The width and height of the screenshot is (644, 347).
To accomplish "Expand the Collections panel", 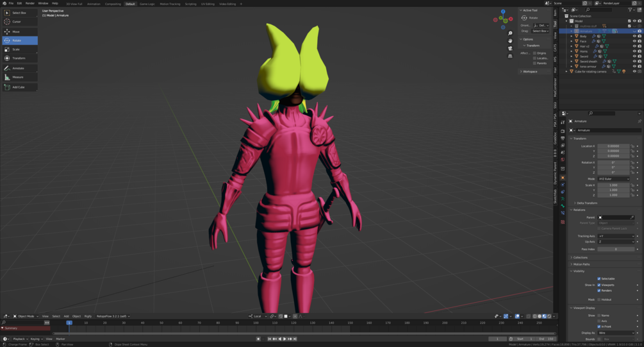I will pos(581,257).
